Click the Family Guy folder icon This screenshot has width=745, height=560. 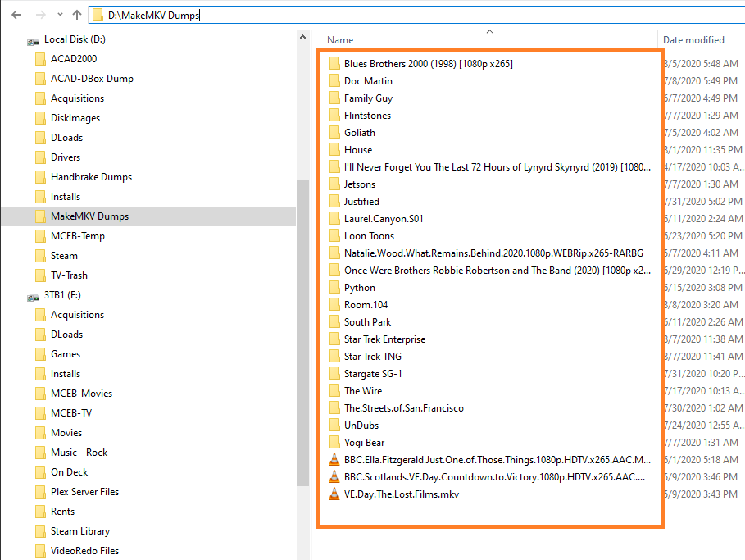point(334,98)
